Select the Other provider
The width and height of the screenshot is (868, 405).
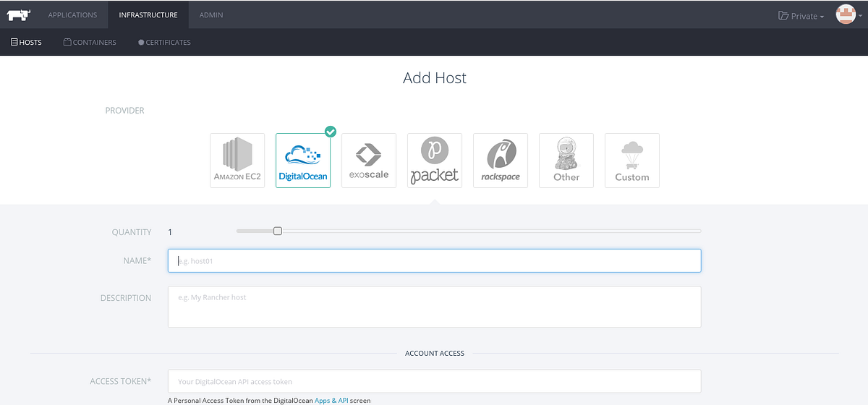[566, 161]
